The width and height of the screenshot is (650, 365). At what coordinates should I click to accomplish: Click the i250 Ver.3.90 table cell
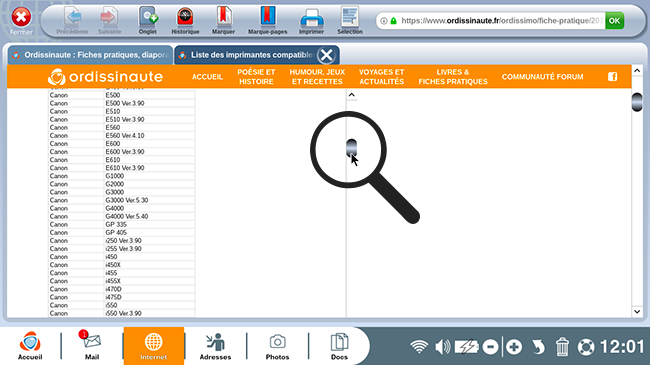(149, 241)
